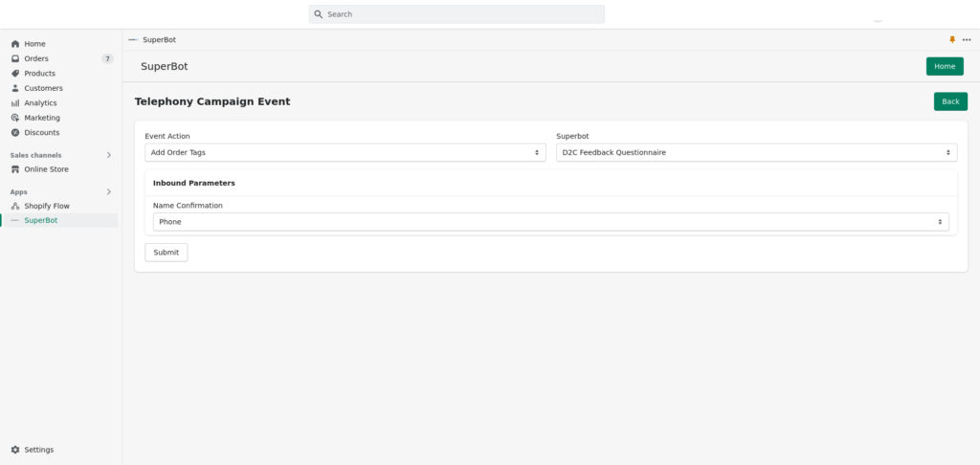Open the Superbot dropdown selector
Viewport: 980px width, 465px height.
[756, 152]
